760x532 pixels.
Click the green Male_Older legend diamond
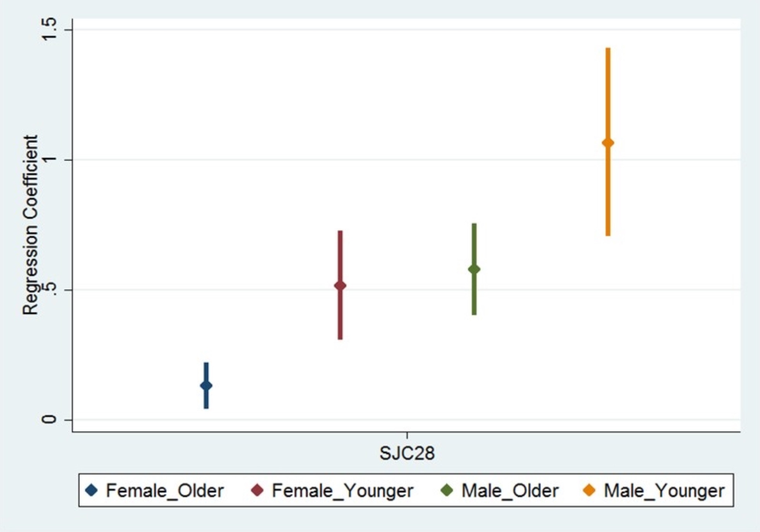point(447,490)
